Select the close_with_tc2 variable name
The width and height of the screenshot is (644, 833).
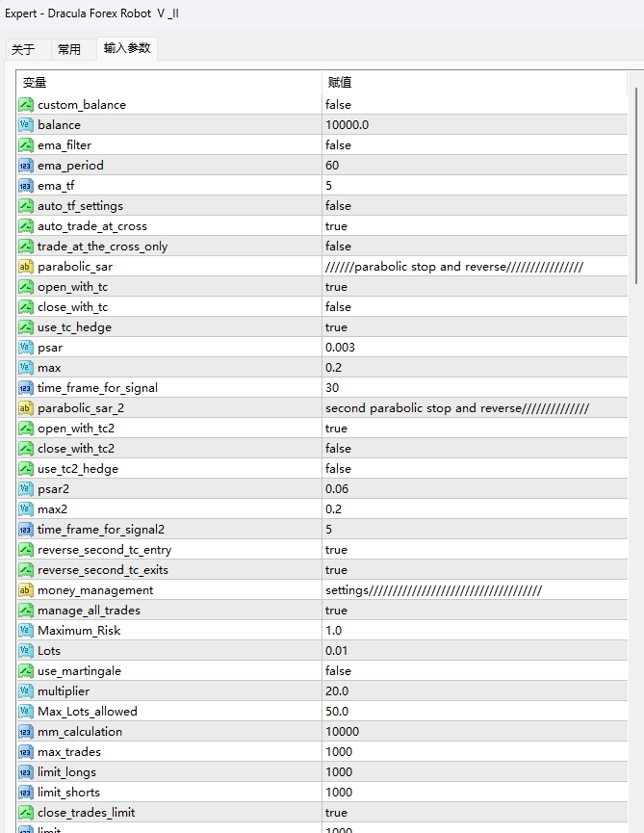pos(76,449)
